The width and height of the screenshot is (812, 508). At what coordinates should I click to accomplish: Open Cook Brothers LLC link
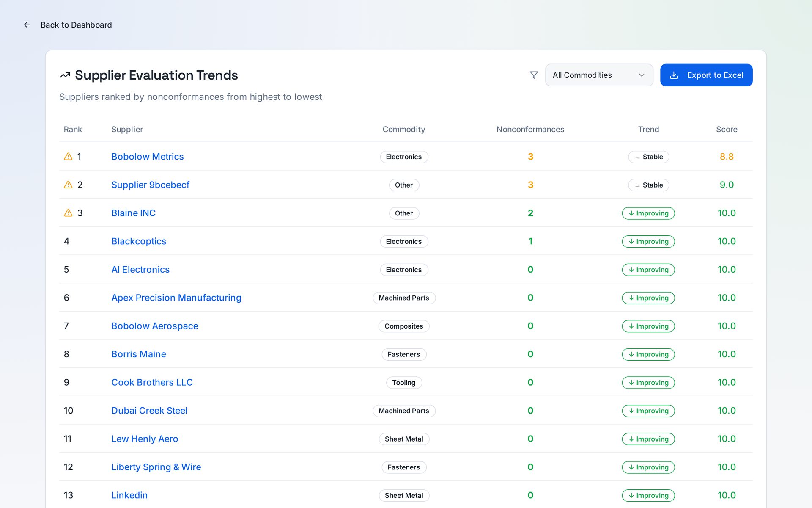pyautogui.click(x=152, y=382)
